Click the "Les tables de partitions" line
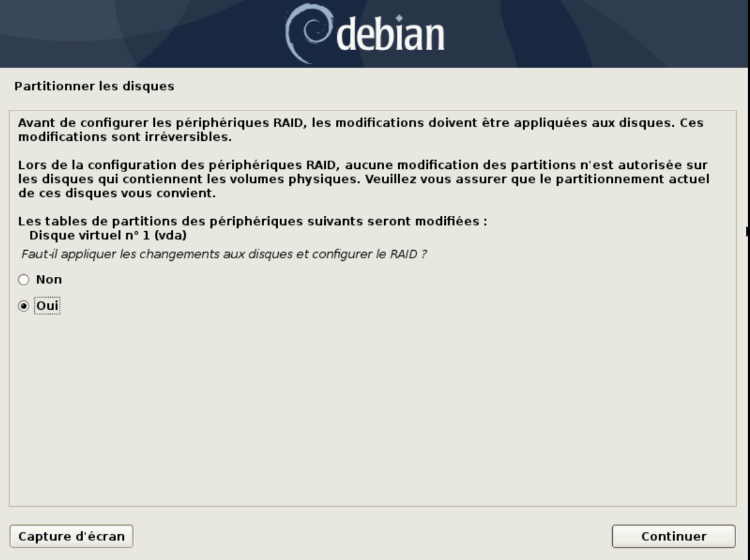Screen dimensions: 750x560 (253, 221)
